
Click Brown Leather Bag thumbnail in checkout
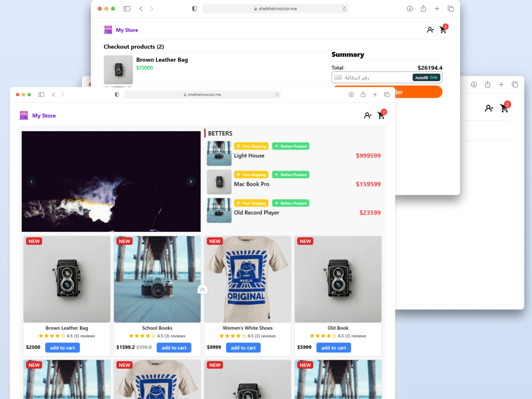coord(118,70)
